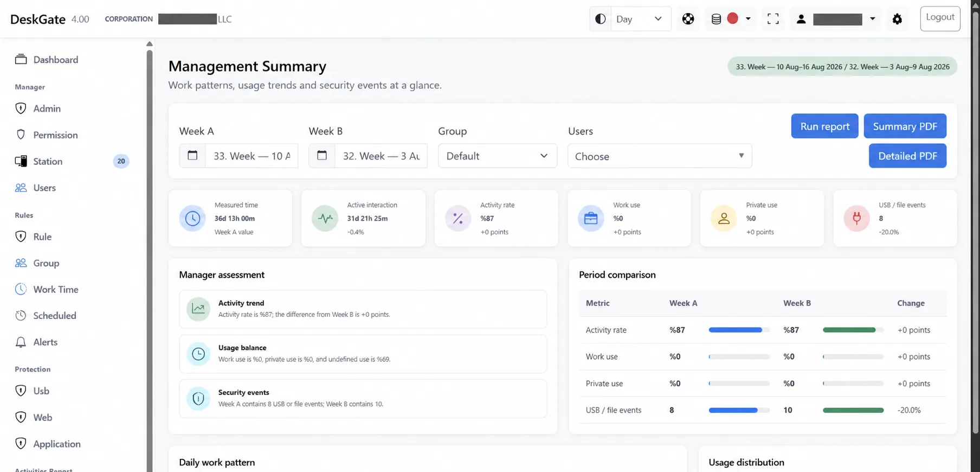
Task: Click the Station monitor icon
Action: click(x=21, y=161)
